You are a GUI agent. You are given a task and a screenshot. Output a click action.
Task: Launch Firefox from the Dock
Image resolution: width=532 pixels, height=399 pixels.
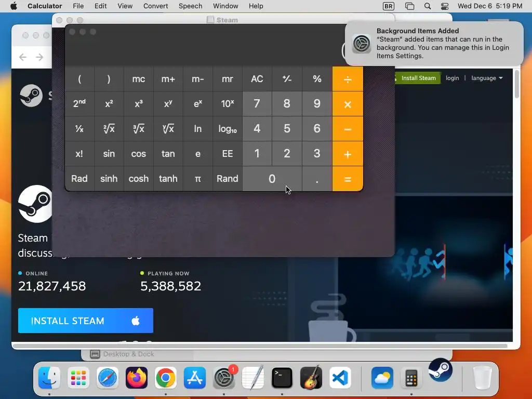tap(137, 378)
